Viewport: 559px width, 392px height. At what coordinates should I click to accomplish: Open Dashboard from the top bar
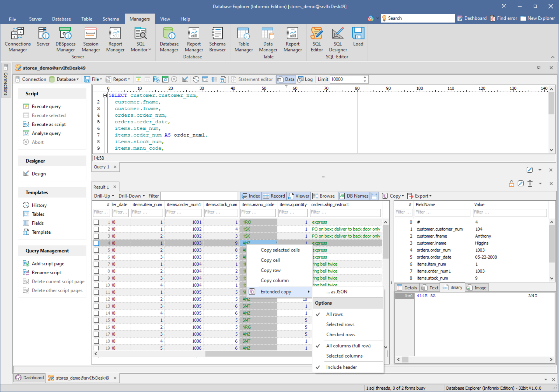(472, 18)
